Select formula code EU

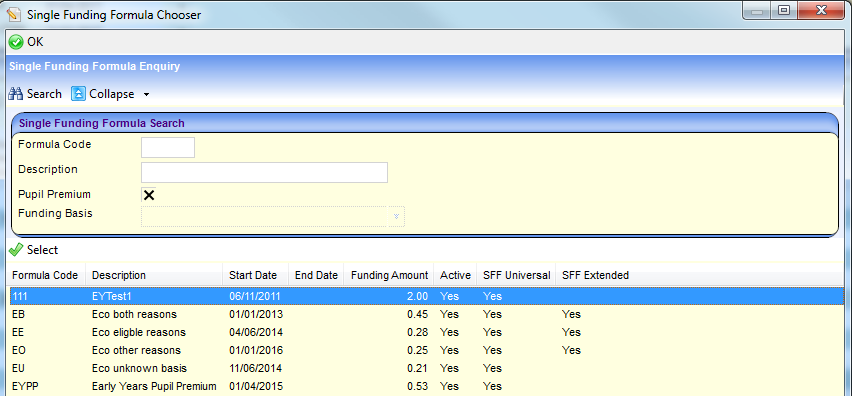point(18,368)
